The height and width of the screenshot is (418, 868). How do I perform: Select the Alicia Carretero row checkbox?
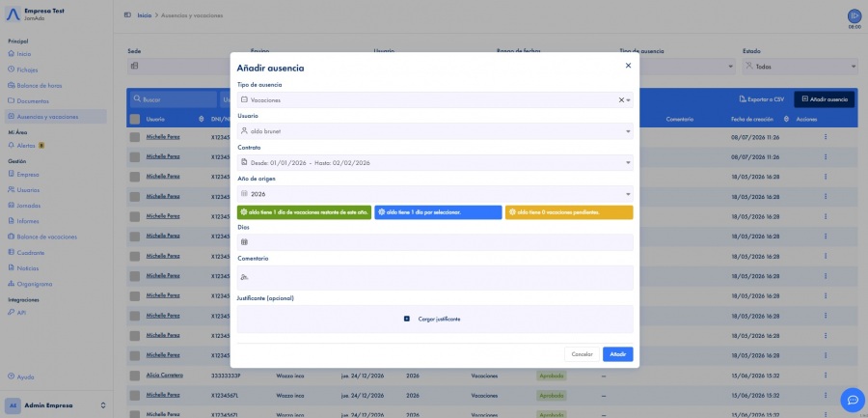click(134, 376)
